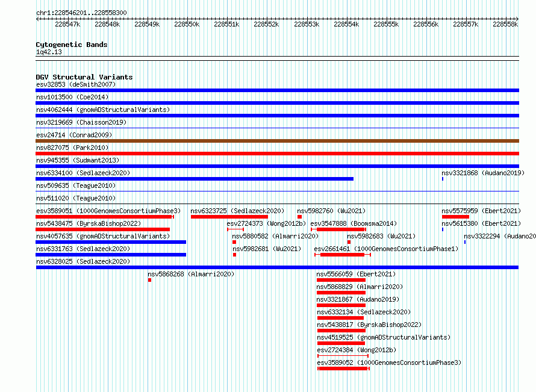The height and width of the screenshot is (392, 536).
Task: Select the red nsv827075 Park2010 bar
Action: pyautogui.click(x=277, y=154)
